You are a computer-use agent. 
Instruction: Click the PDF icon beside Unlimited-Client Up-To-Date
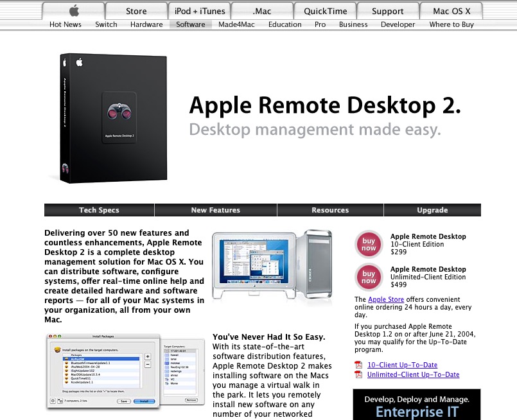coord(358,374)
